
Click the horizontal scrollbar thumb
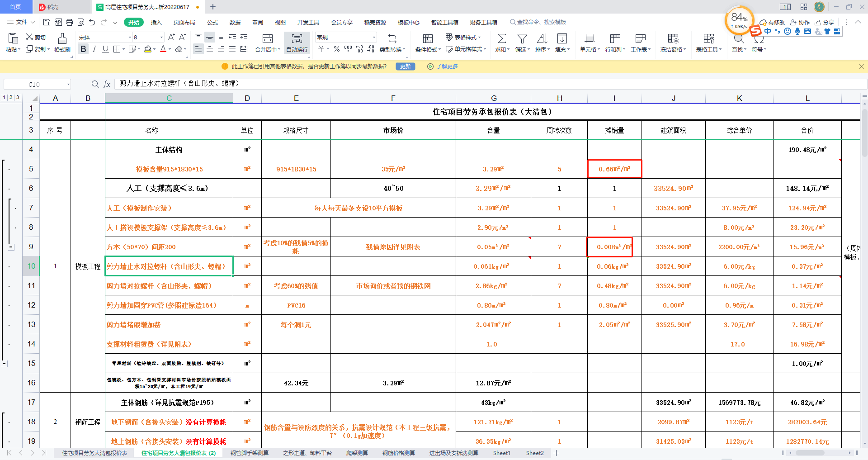tap(810, 453)
